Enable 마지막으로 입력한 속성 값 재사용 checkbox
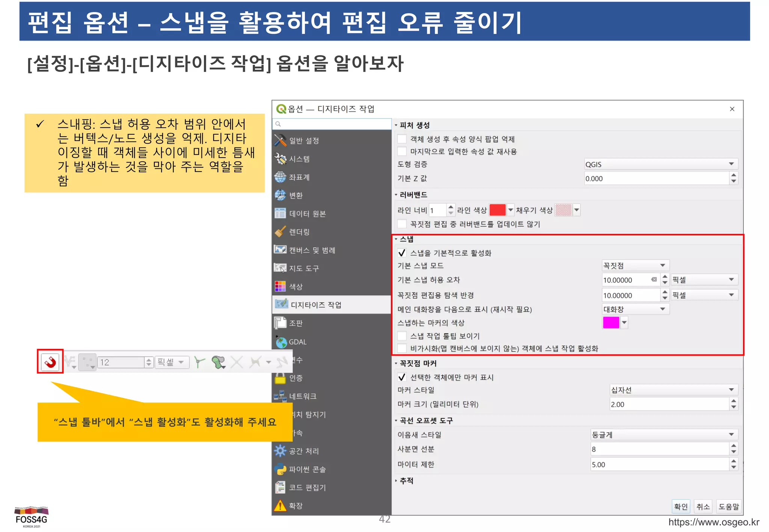This screenshot has width=769, height=532. 402,151
